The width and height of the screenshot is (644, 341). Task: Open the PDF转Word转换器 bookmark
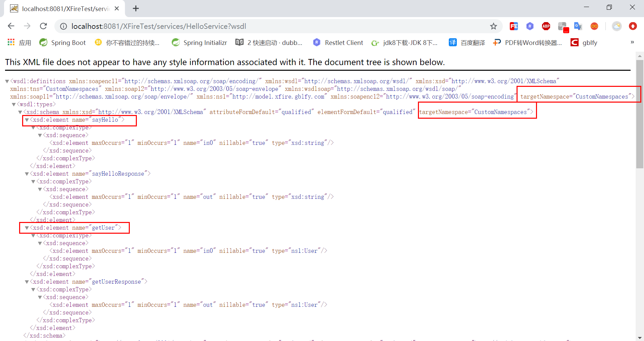click(527, 43)
